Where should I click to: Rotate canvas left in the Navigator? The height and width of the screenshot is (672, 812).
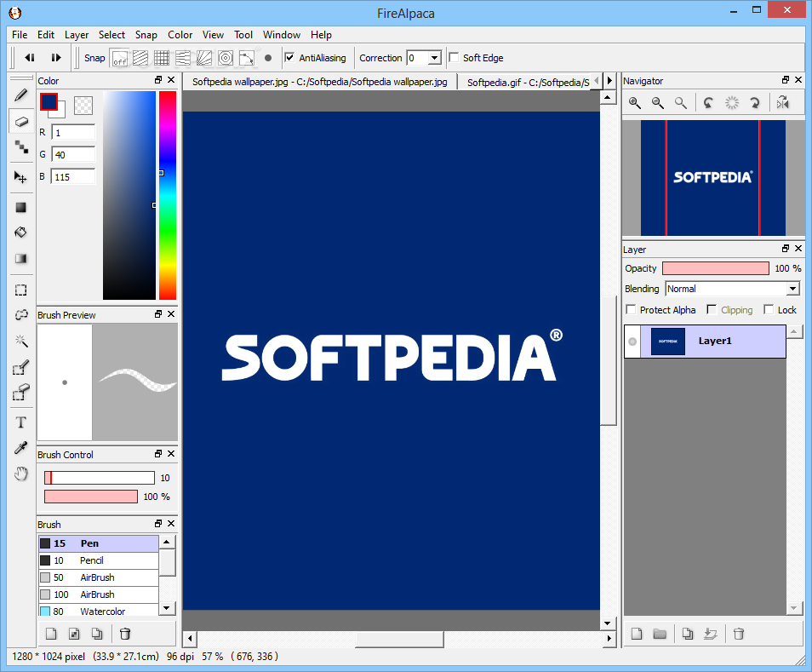click(708, 103)
